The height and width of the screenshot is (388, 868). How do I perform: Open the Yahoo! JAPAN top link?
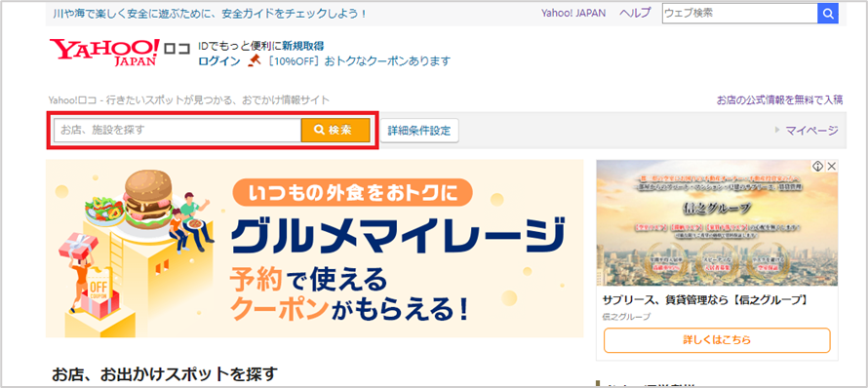coord(573,14)
